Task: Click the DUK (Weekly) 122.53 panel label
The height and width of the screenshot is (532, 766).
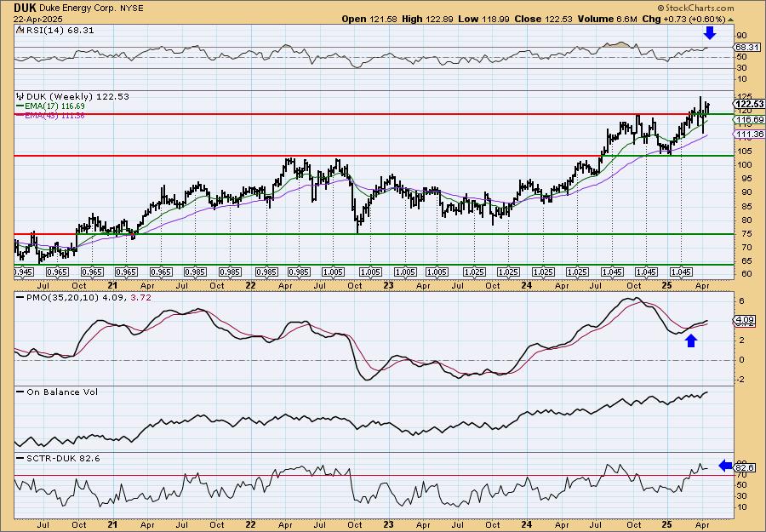Action: [x=77, y=96]
